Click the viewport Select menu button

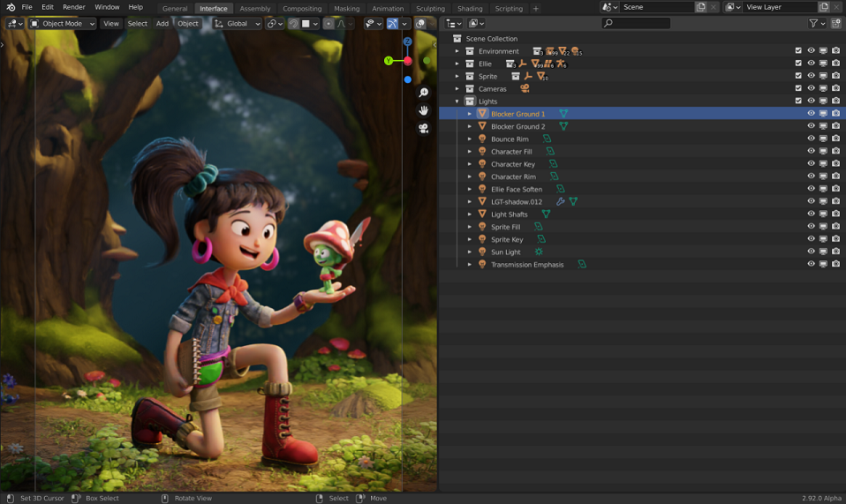137,24
